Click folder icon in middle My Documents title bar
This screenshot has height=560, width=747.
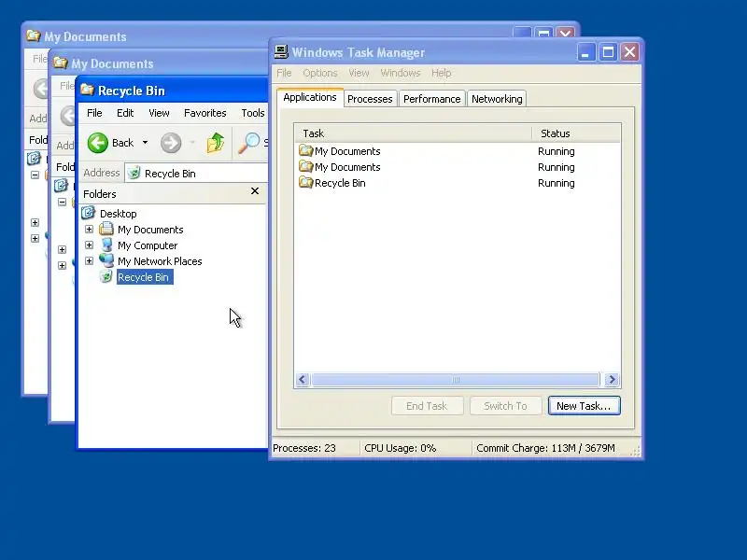click(x=61, y=63)
